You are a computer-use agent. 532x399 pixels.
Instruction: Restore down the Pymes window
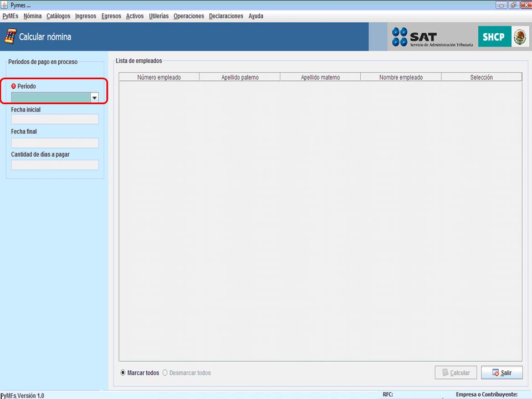tap(514, 5)
